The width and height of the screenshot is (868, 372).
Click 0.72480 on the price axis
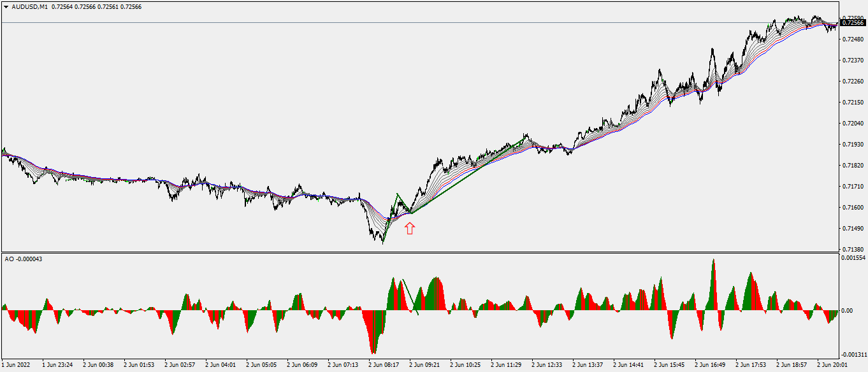pos(853,39)
